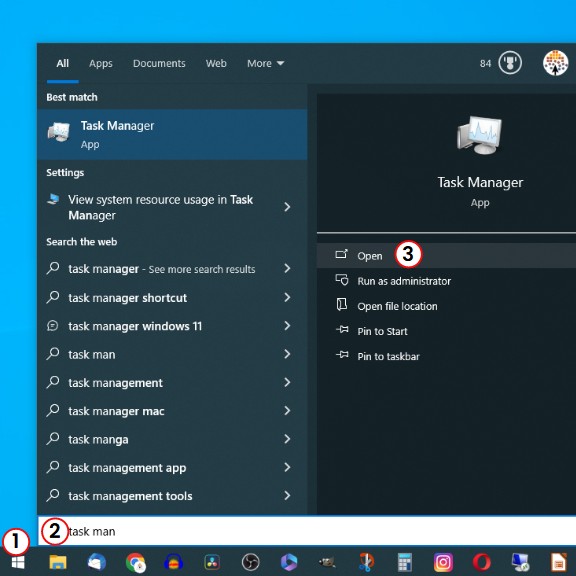This screenshot has height=576, width=576.
Task: Switch to the Web search tab
Action: [x=216, y=64]
